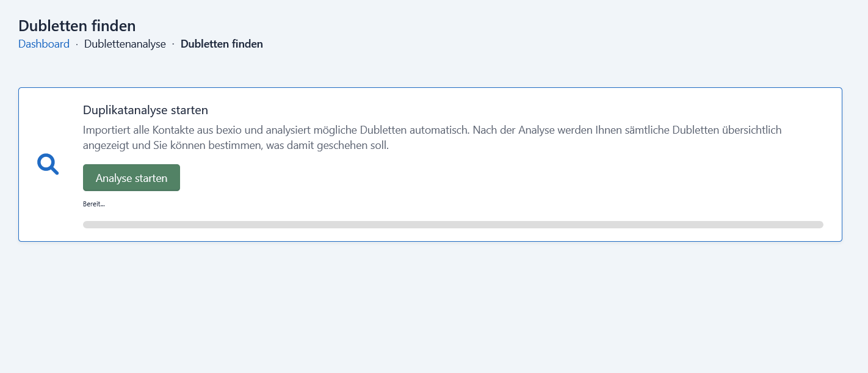The height and width of the screenshot is (373, 868).
Task: Click the blue magnifying glass search icon
Action: click(48, 164)
